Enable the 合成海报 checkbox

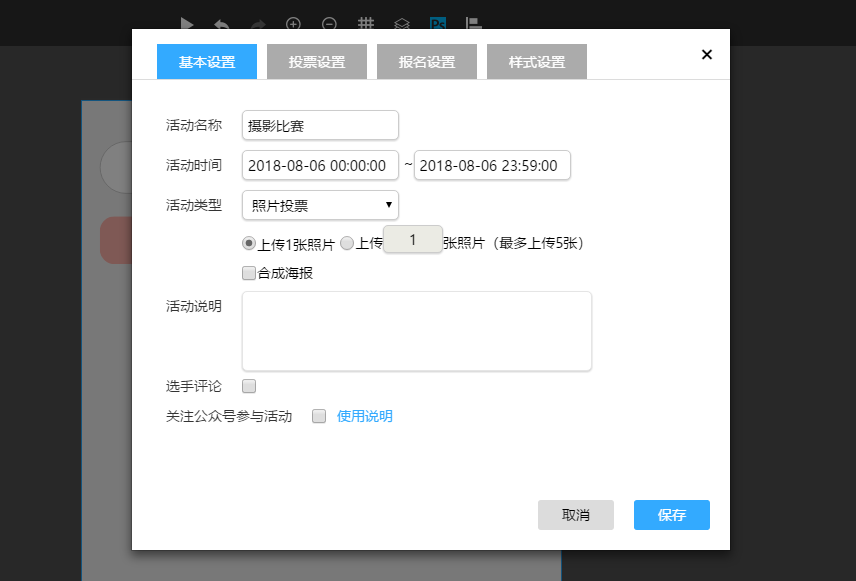[x=249, y=273]
